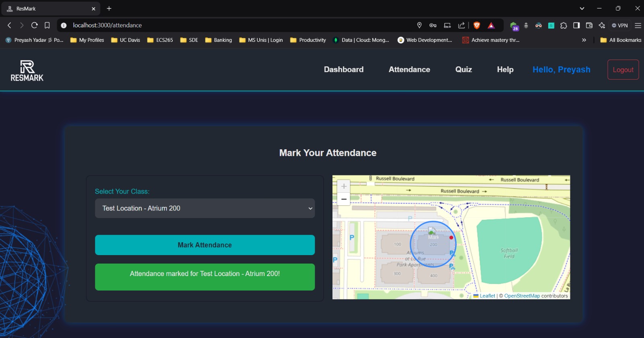
Task: Open All Bookmarks folder
Action: pos(621,40)
